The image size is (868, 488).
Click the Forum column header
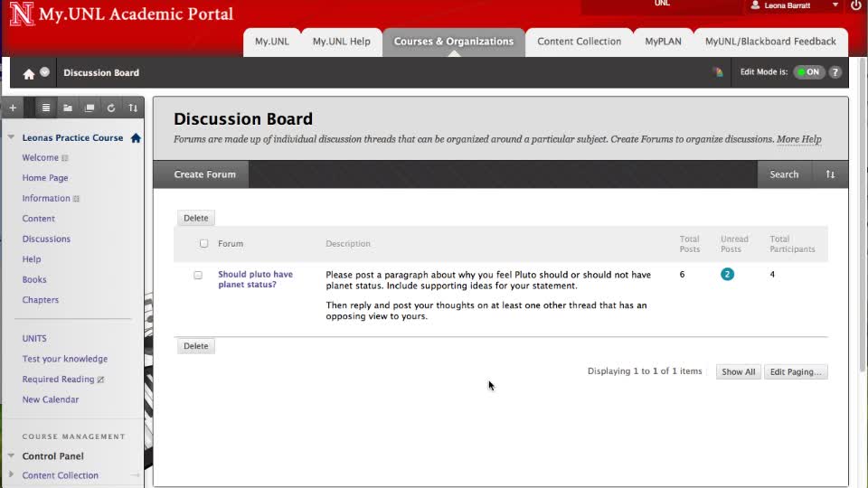pos(231,243)
